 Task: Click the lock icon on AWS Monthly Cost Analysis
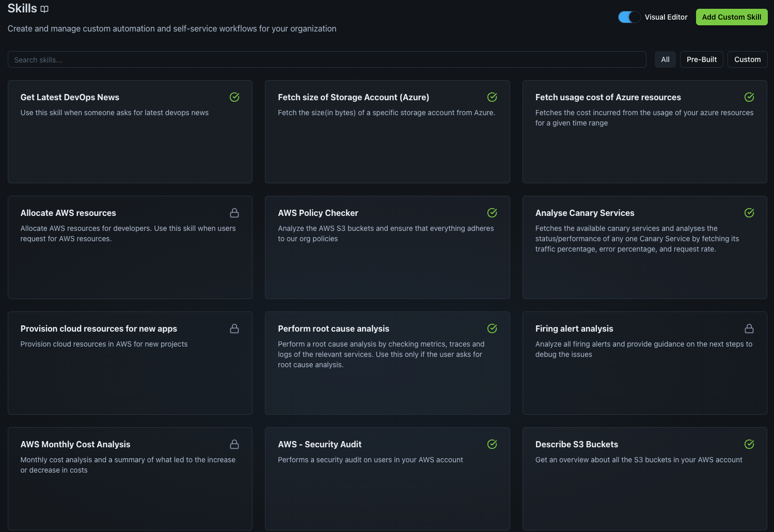click(x=234, y=444)
